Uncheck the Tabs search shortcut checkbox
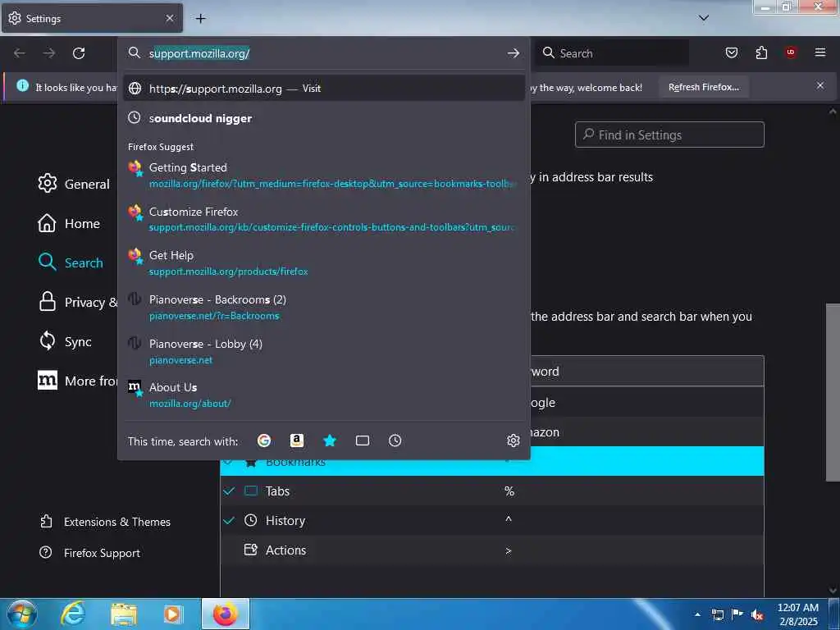The width and height of the screenshot is (840, 630). point(230,491)
